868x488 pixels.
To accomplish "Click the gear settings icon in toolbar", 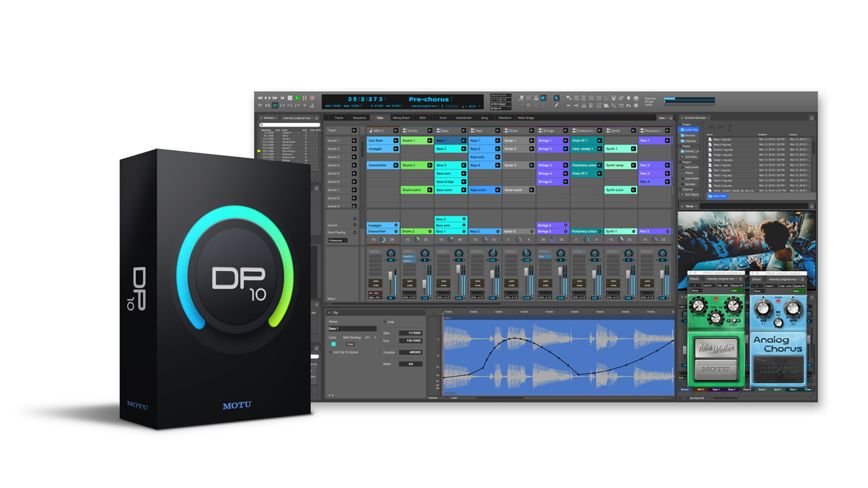I will pos(636,106).
